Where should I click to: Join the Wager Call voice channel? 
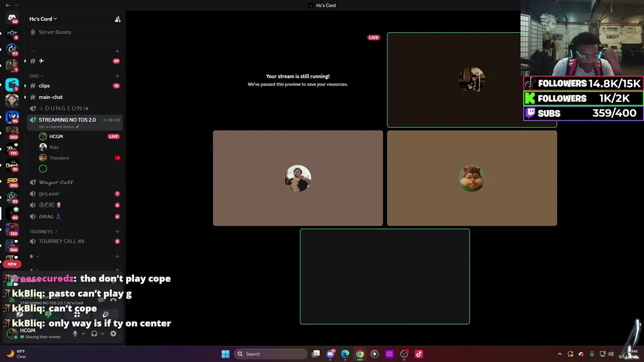[75, 182]
